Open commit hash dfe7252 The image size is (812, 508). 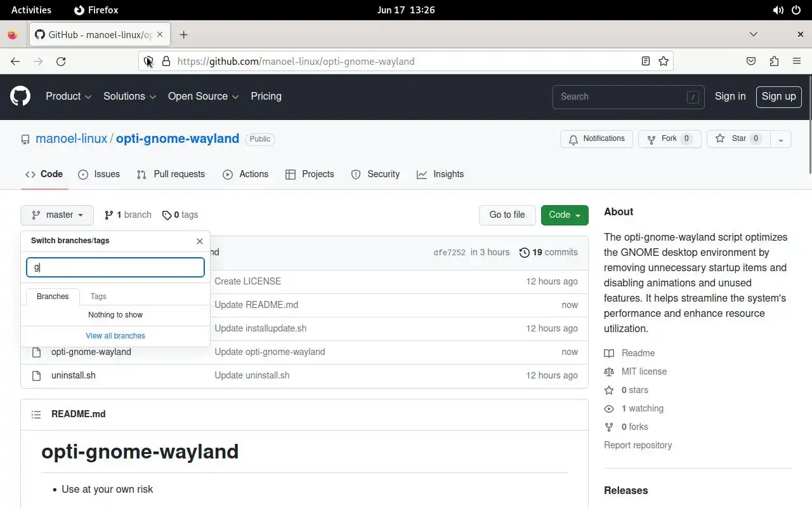(449, 253)
